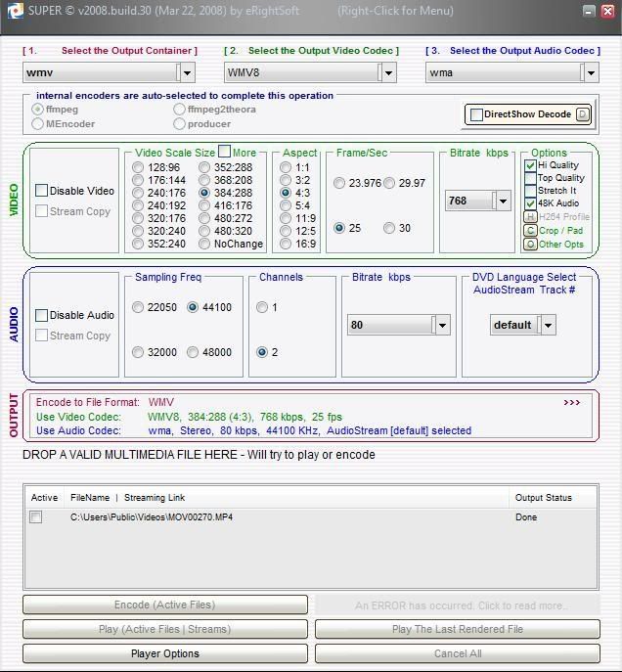
Task: Choose 30 frames per second
Action: pyautogui.click(x=389, y=228)
